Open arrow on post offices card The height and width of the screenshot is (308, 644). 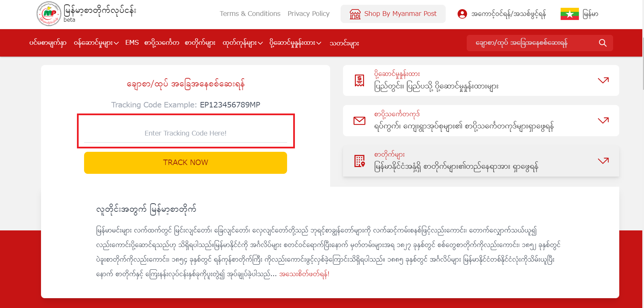[x=603, y=161]
